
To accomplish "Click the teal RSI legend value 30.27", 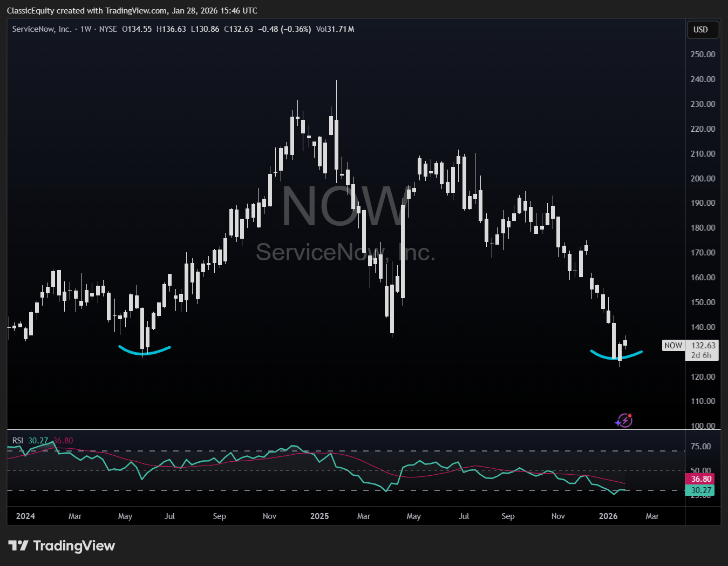I will coord(38,441).
